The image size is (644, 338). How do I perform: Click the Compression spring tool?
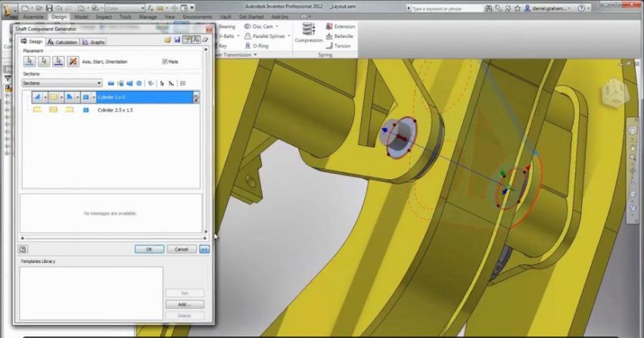pyautogui.click(x=309, y=33)
